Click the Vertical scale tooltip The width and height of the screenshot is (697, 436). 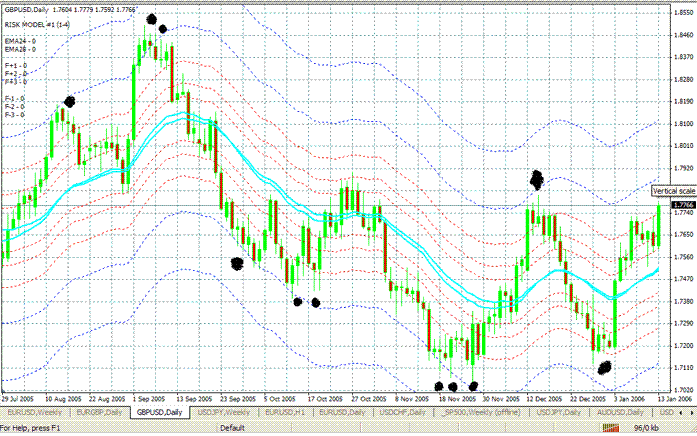(674, 191)
